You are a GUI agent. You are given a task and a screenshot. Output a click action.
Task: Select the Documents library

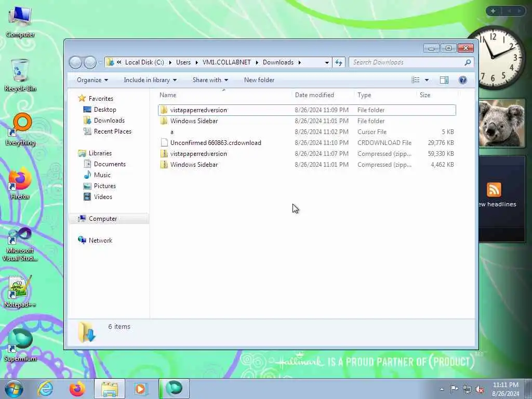(110, 164)
